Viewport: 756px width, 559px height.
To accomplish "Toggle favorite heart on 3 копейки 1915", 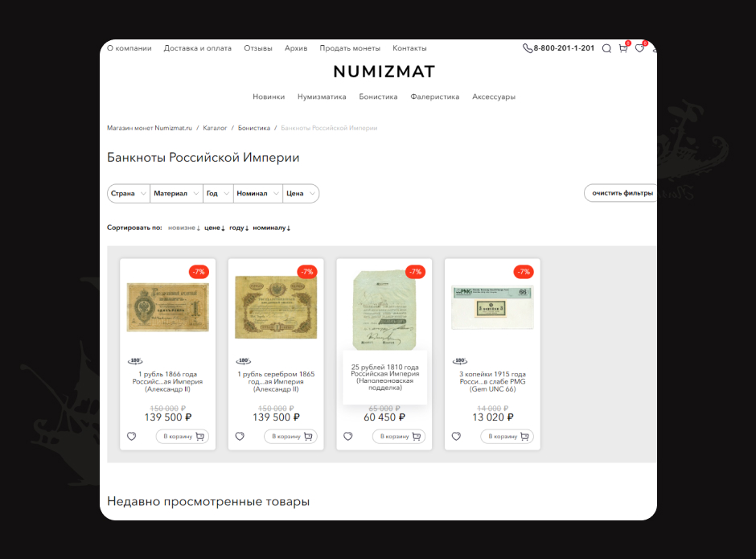I will click(x=457, y=437).
